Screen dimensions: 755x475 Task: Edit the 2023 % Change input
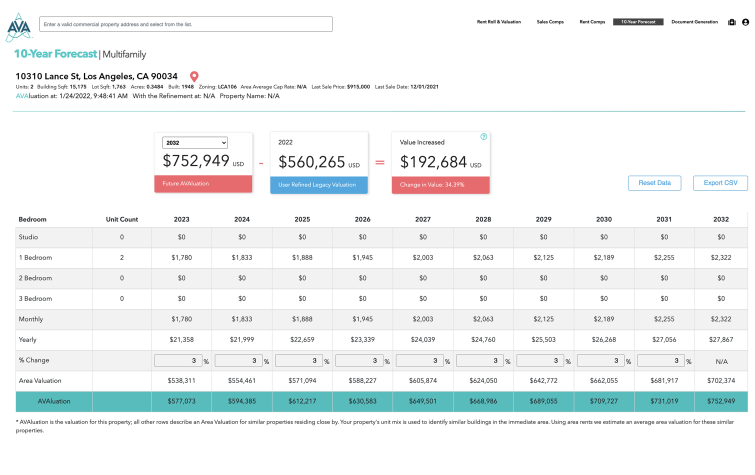(x=177, y=361)
